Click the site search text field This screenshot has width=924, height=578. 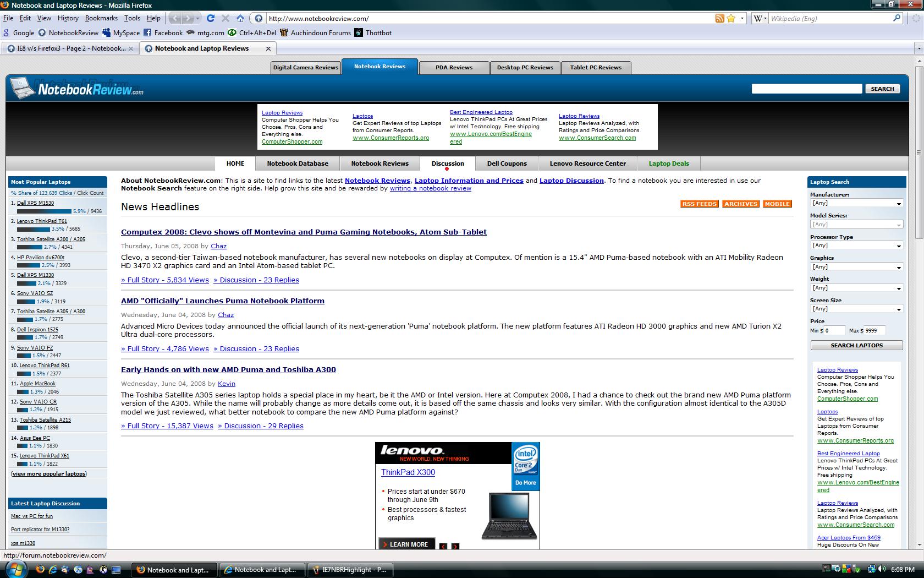tap(807, 89)
